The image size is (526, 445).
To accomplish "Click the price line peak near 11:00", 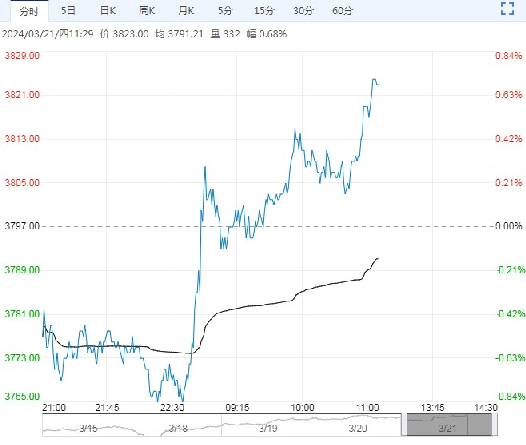I will (x=374, y=79).
